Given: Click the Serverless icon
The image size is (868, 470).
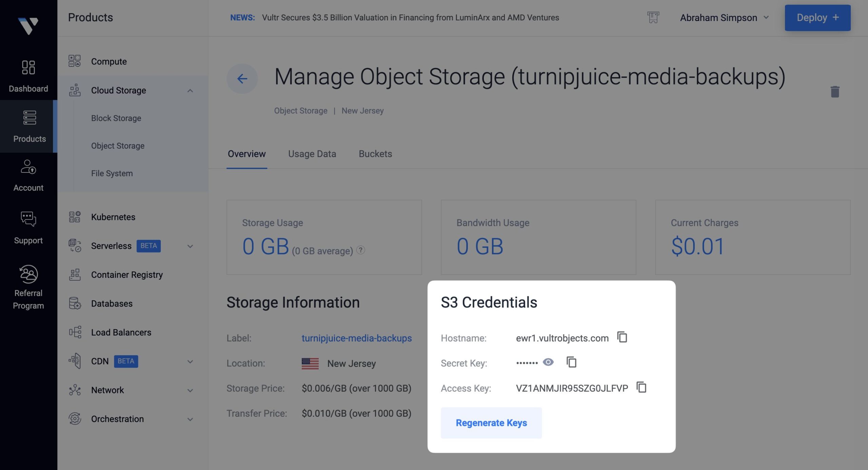Looking at the screenshot, I should (75, 246).
